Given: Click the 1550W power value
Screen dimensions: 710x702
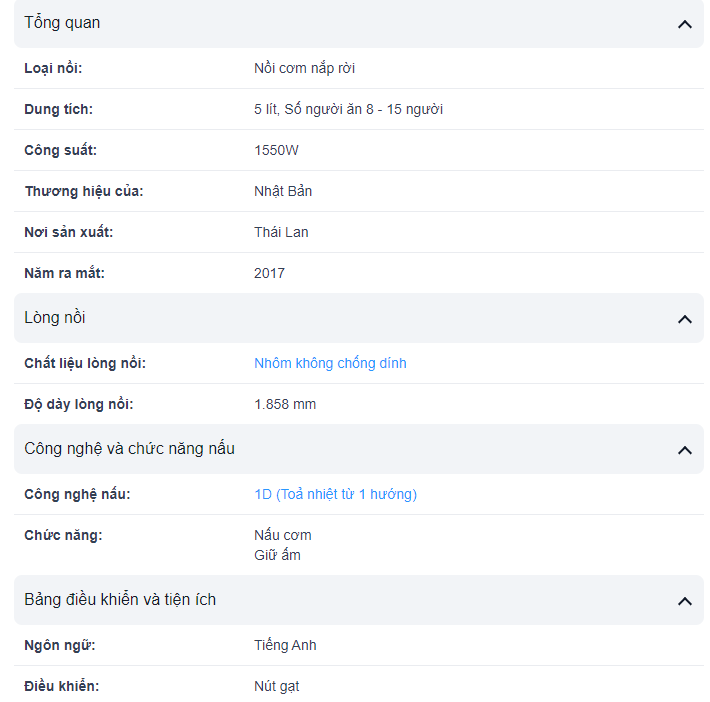Looking at the screenshot, I should tap(276, 150).
